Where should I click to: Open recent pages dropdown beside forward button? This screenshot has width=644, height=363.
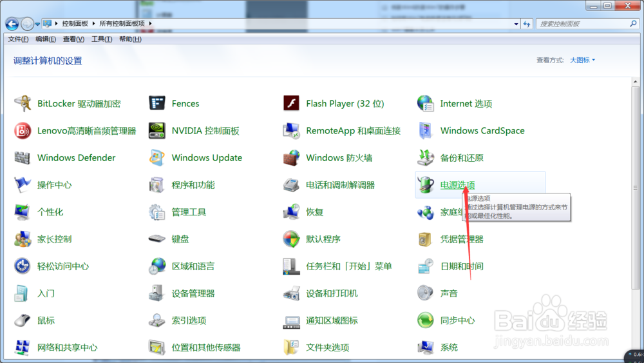pyautogui.click(x=37, y=24)
